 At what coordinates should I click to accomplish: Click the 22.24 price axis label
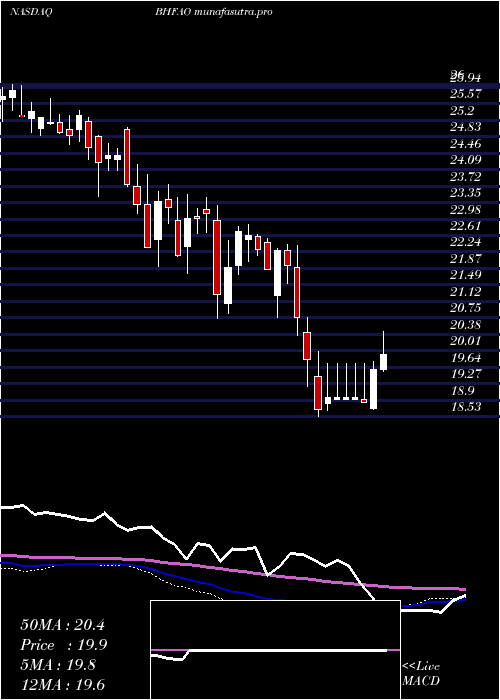point(465,242)
